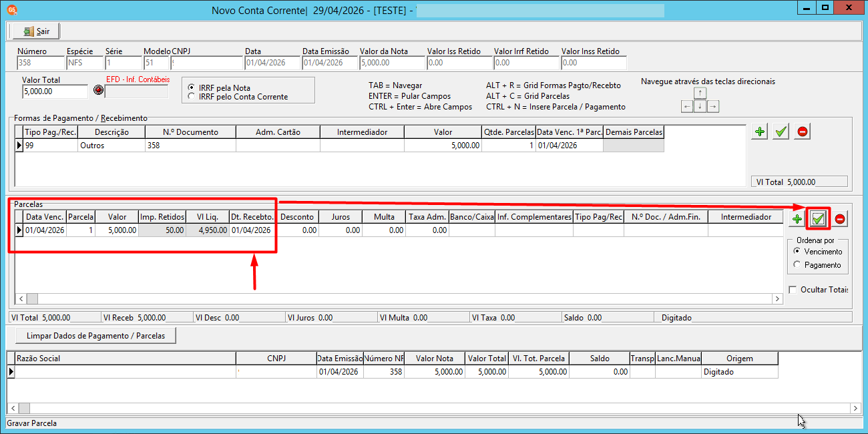Click the Data Venc. 1ª Parc. cell
The image size is (868, 434).
(569, 146)
